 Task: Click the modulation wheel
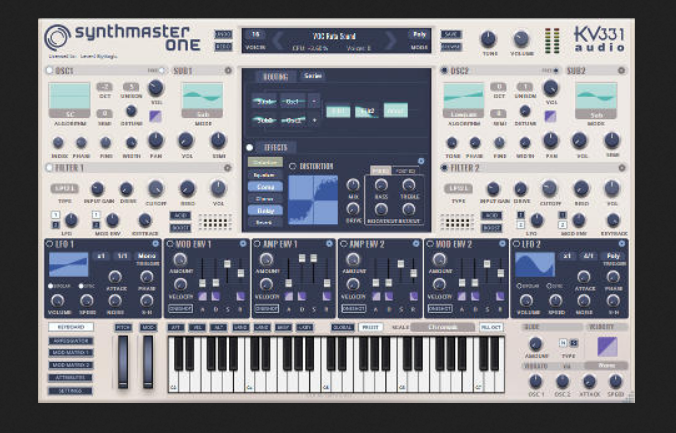(x=148, y=361)
